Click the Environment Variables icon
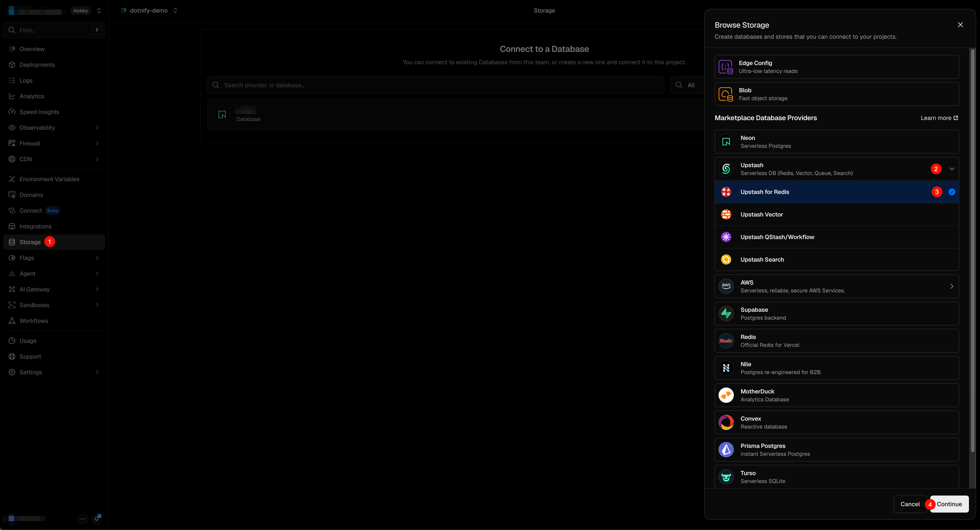This screenshot has height=530, width=980. (x=12, y=179)
